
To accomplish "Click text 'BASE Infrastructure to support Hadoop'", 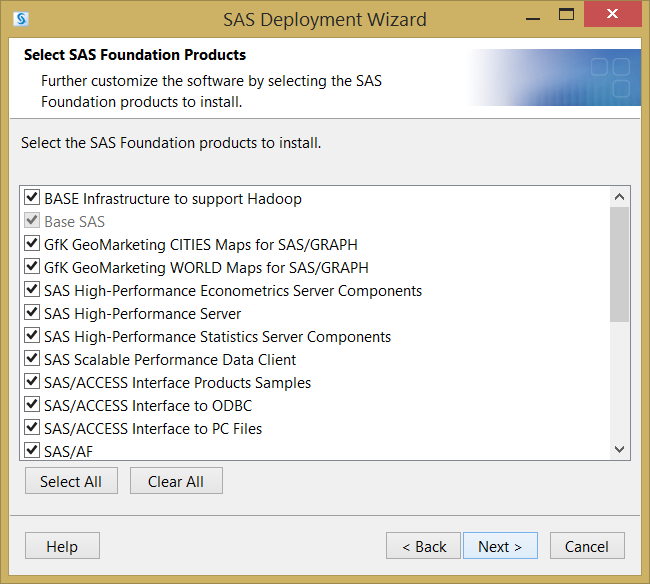I will click(x=173, y=199).
